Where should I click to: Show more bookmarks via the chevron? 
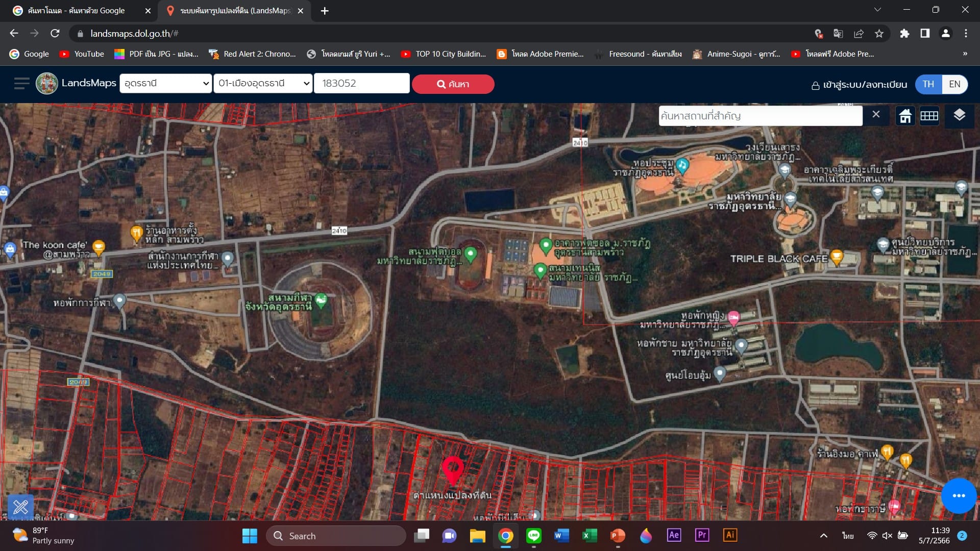click(x=965, y=54)
